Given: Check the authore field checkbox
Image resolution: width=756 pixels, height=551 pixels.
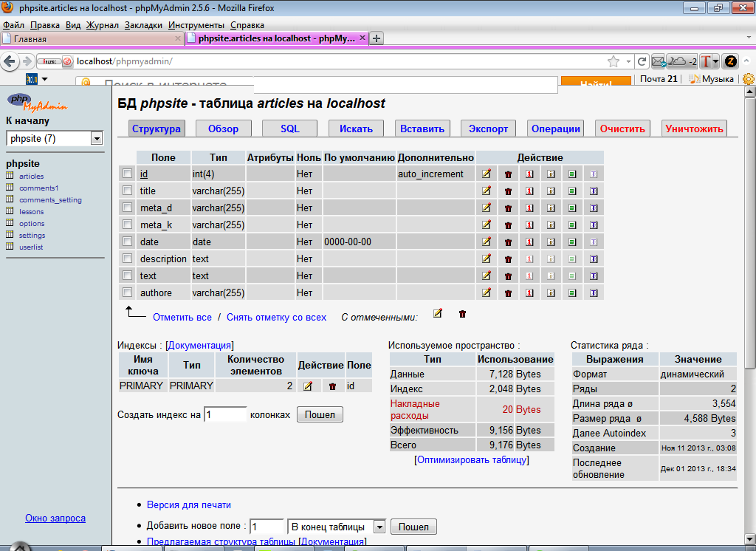Looking at the screenshot, I should (x=127, y=292).
